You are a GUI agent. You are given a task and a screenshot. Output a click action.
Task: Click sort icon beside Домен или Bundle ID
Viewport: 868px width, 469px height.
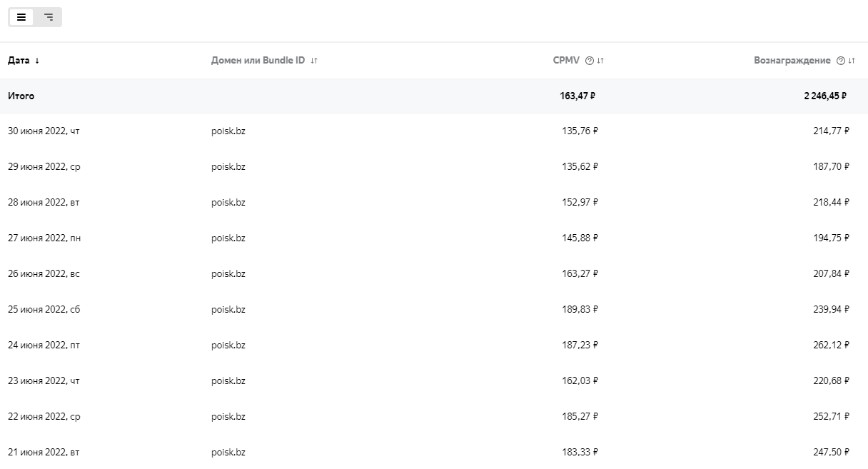tap(314, 61)
